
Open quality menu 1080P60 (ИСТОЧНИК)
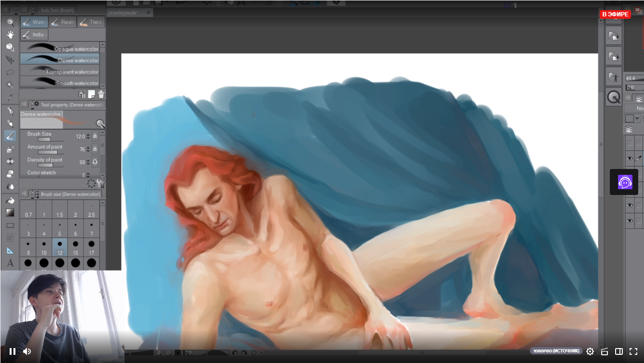[x=556, y=351]
